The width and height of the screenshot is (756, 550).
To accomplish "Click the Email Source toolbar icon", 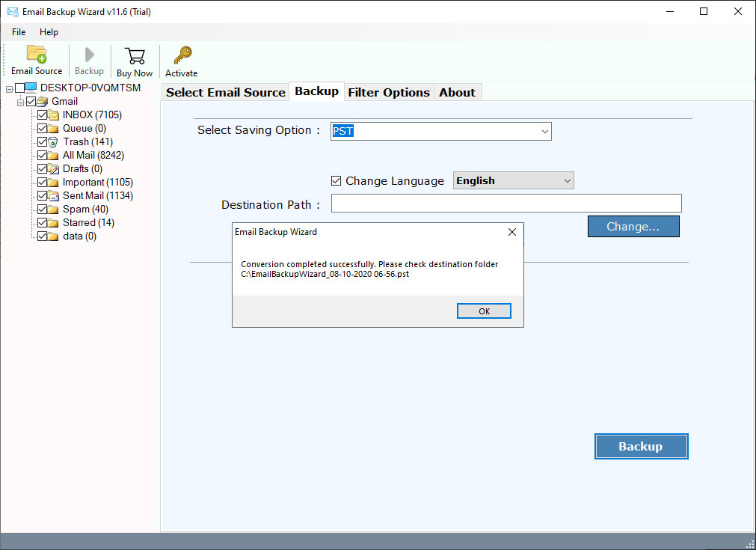I will point(37,54).
